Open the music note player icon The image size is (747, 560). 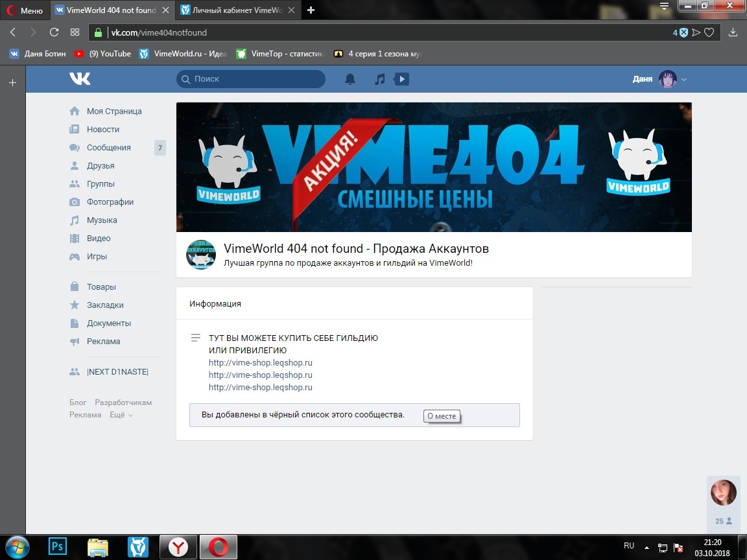pyautogui.click(x=380, y=79)
